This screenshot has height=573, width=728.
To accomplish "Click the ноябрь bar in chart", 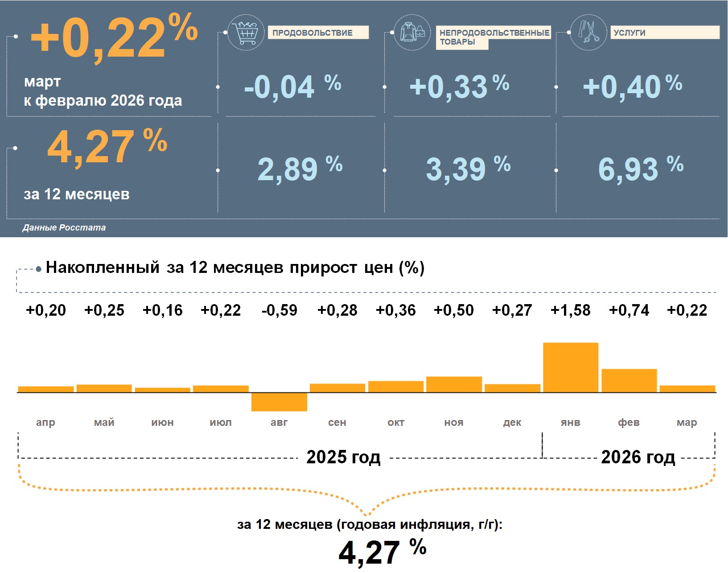I will coord(454,384).
